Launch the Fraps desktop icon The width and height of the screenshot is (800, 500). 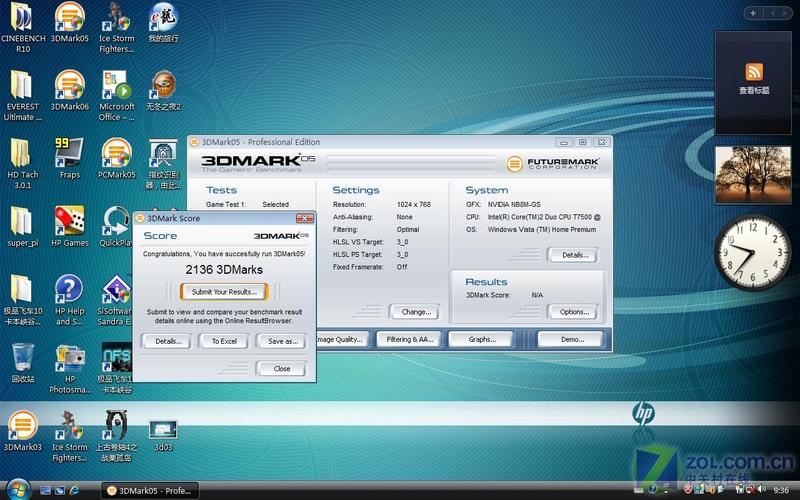[69, 153]
